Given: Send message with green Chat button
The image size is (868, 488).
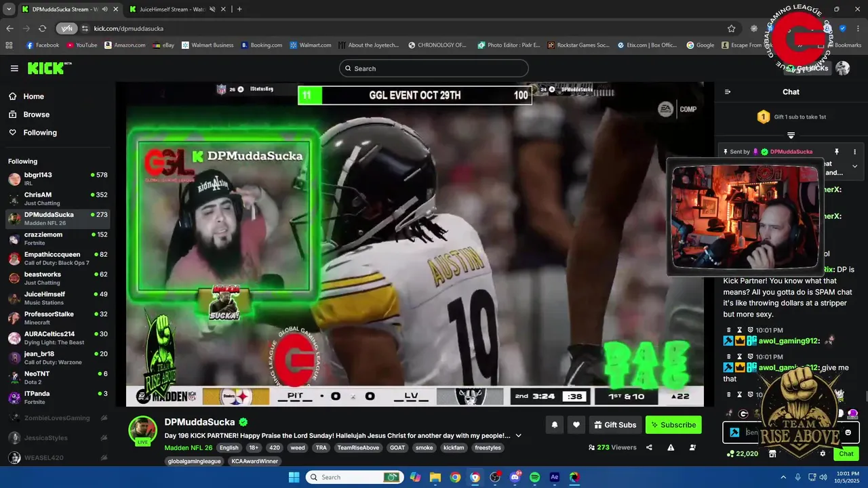Looking at the screenshot, I should (846, 453).
